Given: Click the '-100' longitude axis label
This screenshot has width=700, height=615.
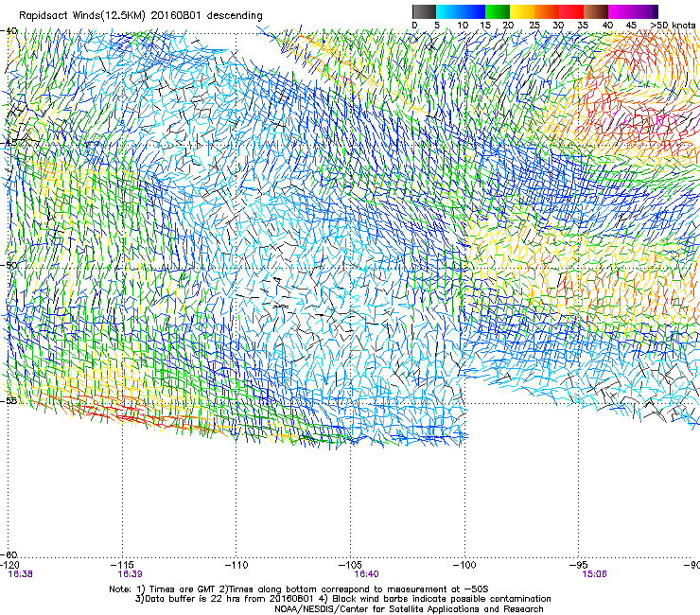Looking at the screenshot, I should click(x=464, y=565).
